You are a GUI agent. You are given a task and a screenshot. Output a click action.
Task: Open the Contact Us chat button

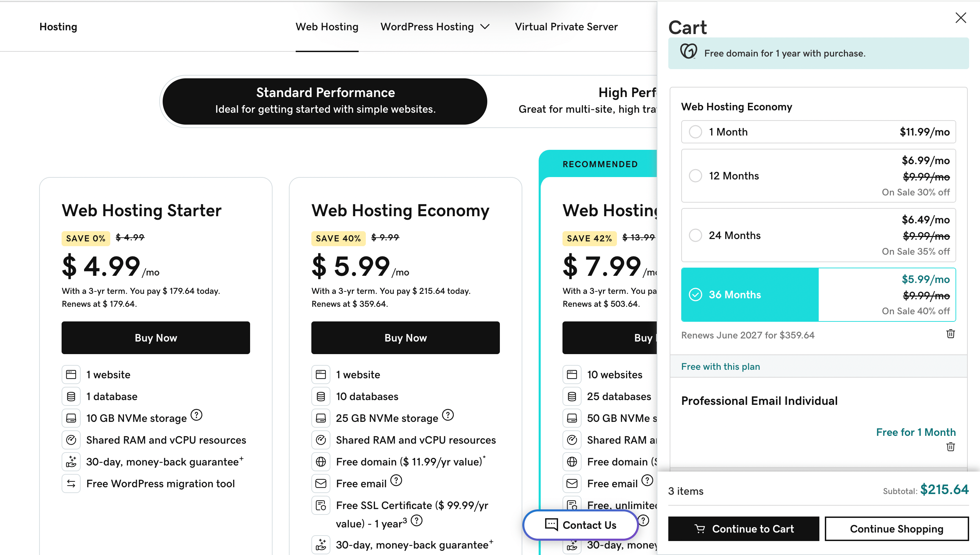(581, 525)
